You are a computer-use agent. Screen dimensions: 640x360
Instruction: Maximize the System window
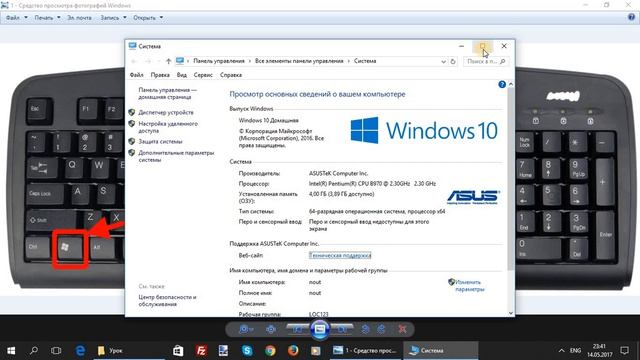tap(482, 46)
